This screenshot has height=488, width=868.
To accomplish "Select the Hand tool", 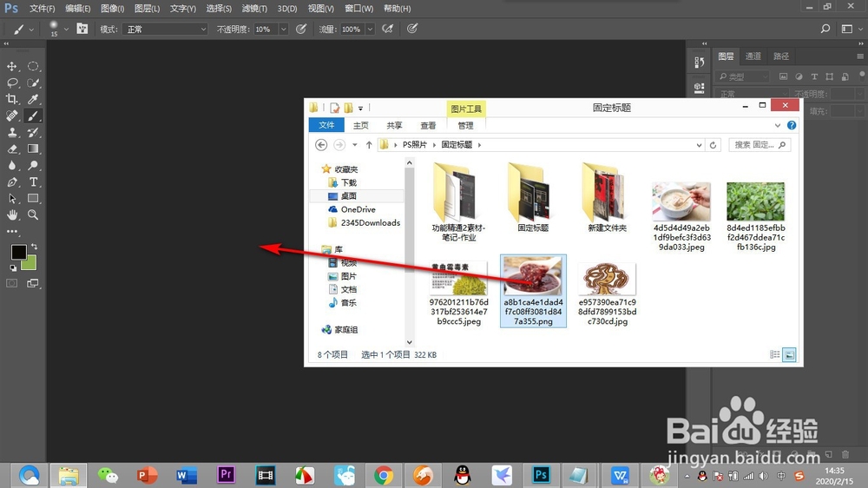I will coord(11,215).
